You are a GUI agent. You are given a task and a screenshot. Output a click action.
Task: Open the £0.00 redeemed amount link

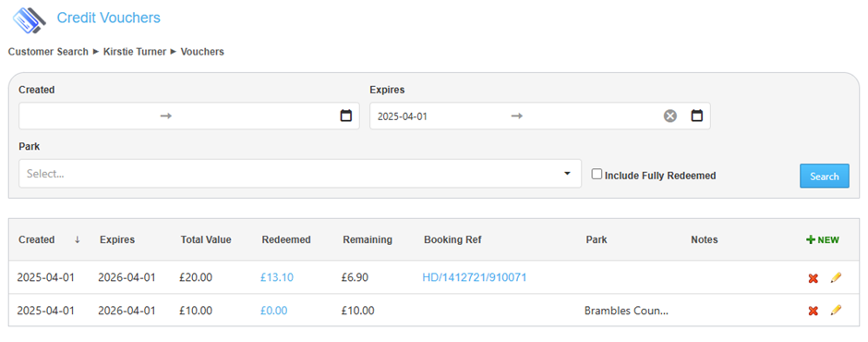point(274,311)
